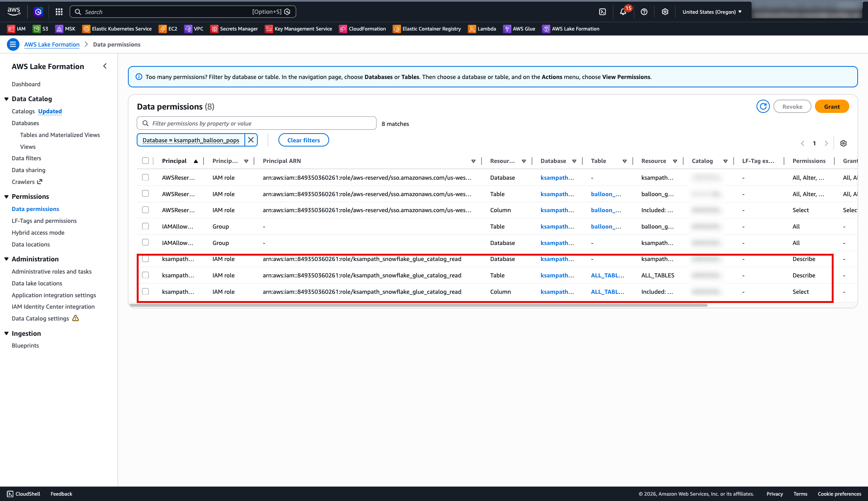Sort by Catalog column arrow
Viewport: 868px width, 501px height.
[x=726, y=161]
